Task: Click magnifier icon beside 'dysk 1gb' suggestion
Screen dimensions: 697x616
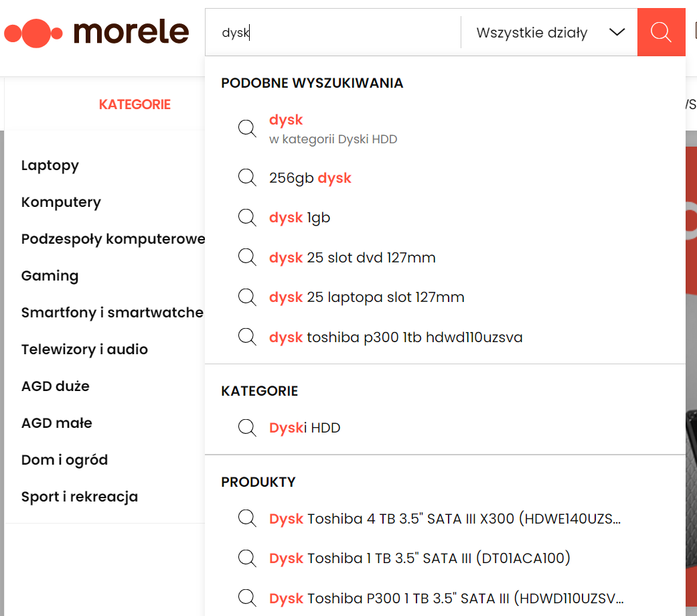Action: pyautogui.click(x=247, y=218)
